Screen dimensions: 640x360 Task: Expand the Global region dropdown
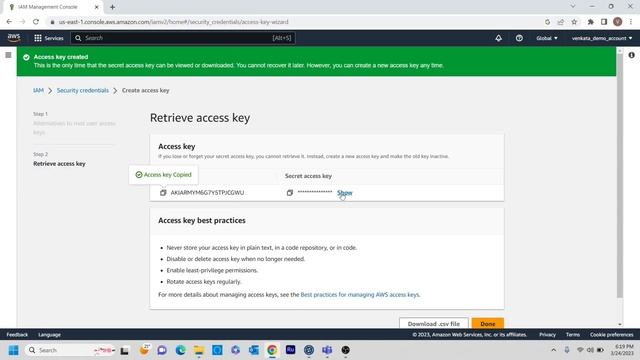tap(547, 38)
